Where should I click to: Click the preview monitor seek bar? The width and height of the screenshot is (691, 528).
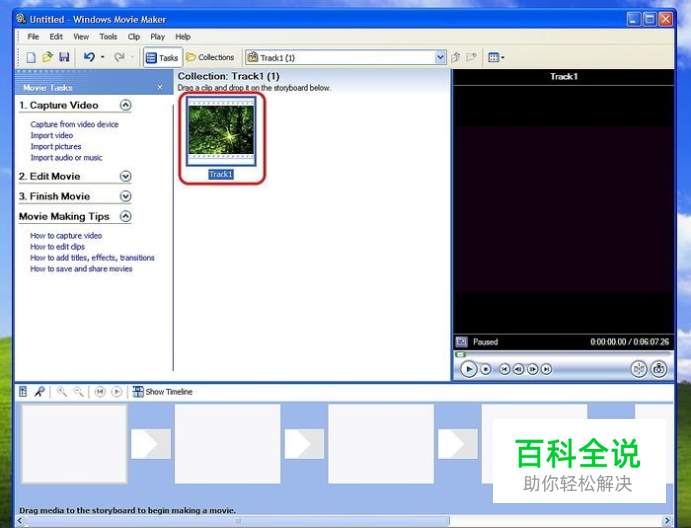coord(563,354)
